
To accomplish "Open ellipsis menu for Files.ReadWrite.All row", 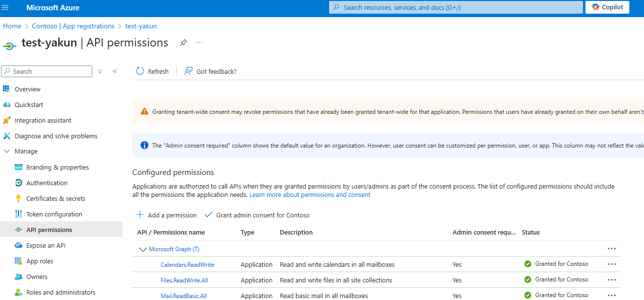I will pyautogui.click(x=612, y=280).
